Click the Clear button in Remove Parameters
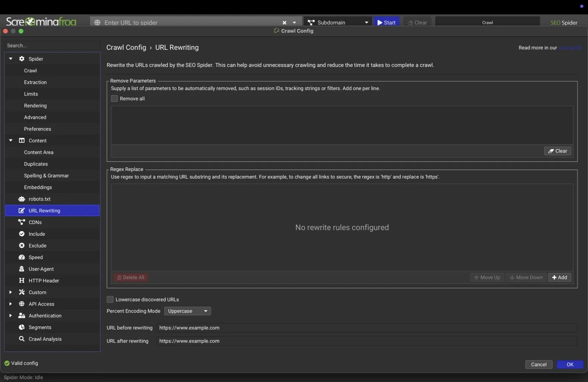 [x=558, y=151]
